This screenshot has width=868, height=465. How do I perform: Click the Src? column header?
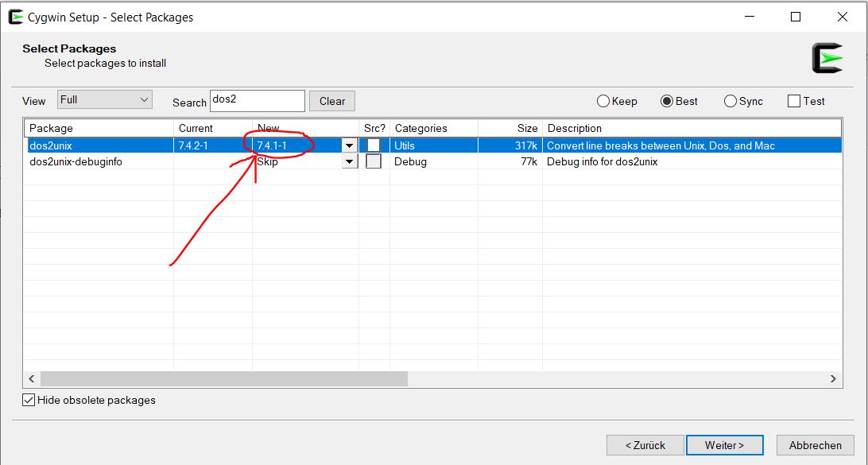pyautogui.click(x=374, y=129)
